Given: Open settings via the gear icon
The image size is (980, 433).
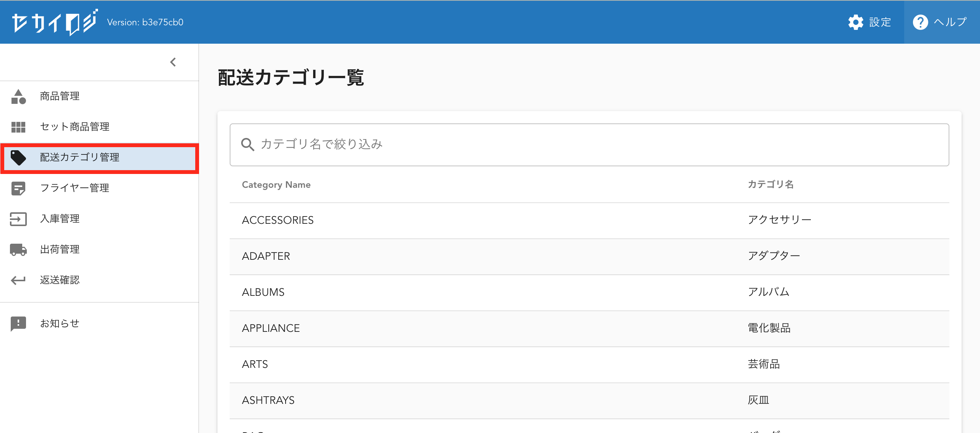Looking at the screenshot, I should click(856, 22).
